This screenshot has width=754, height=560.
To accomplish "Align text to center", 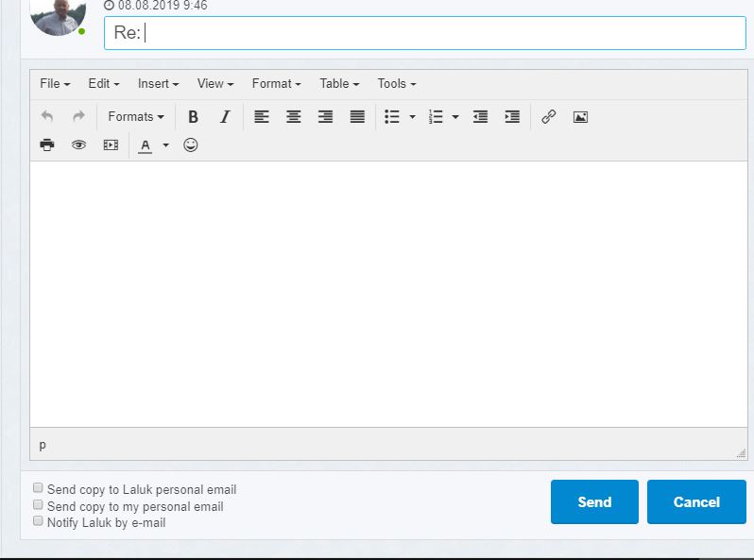I will pyautogui.click(x=294, y=117).
